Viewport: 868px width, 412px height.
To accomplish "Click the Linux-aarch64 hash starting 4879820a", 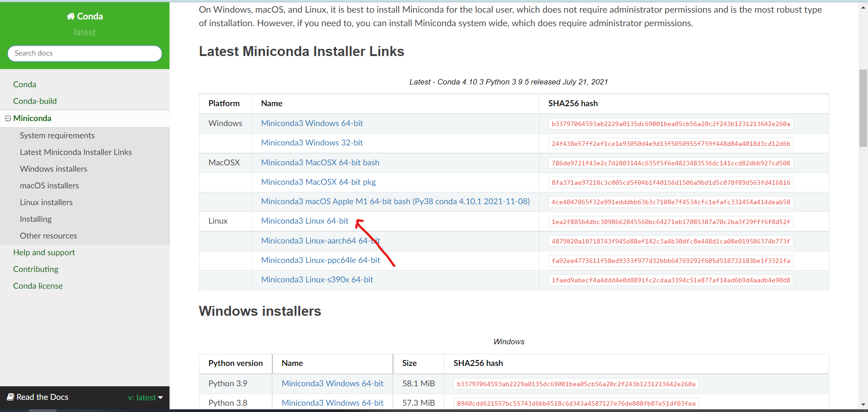I will pos(671,241).
